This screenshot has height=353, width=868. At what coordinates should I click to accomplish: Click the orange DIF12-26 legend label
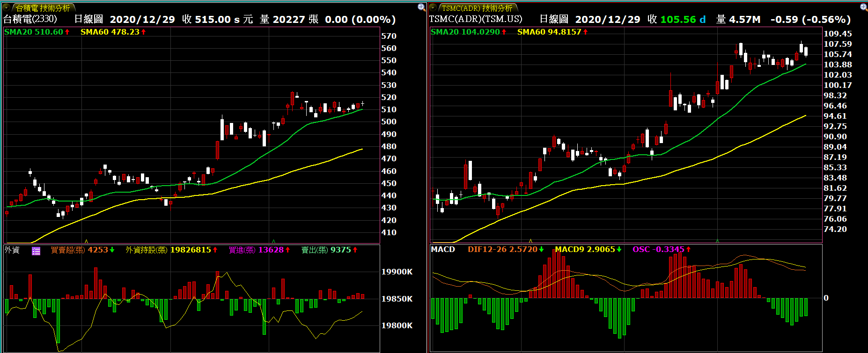pyautogui.click(x=502, y=249)
